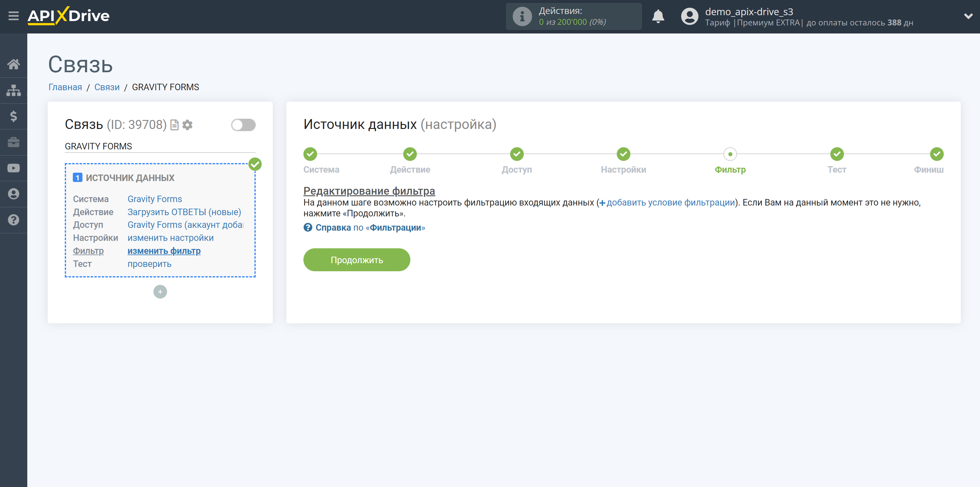Expand the GRAVITY FORMS breadcrumb link

click(x=165, y=87)
